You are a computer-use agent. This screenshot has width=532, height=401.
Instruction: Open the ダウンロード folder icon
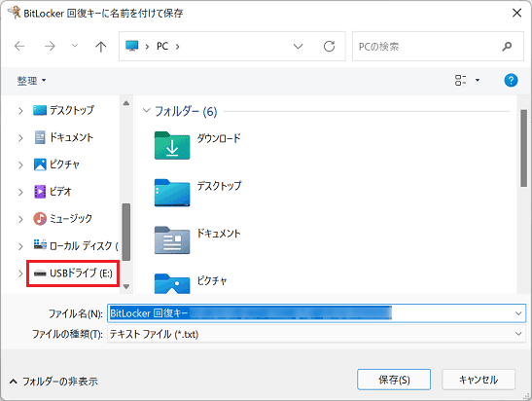pyautogui.click(x=172, y=145)
